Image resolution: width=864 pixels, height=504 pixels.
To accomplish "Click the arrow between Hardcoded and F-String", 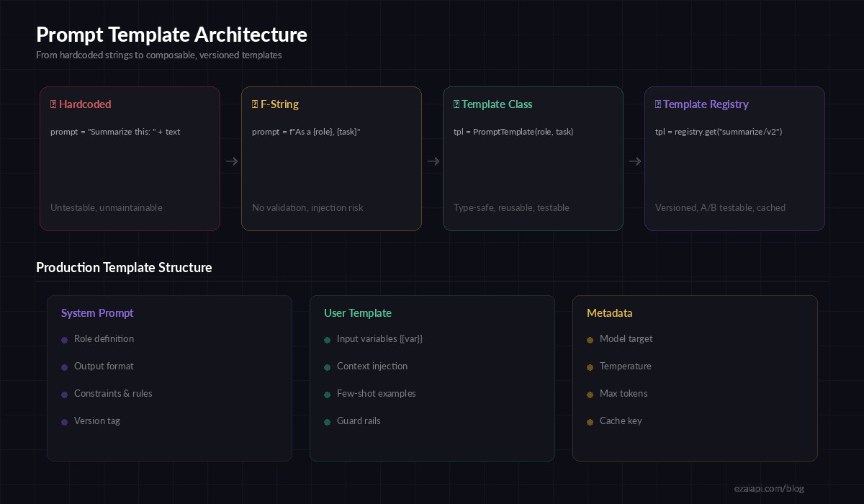I will click(x=231, y=161).
